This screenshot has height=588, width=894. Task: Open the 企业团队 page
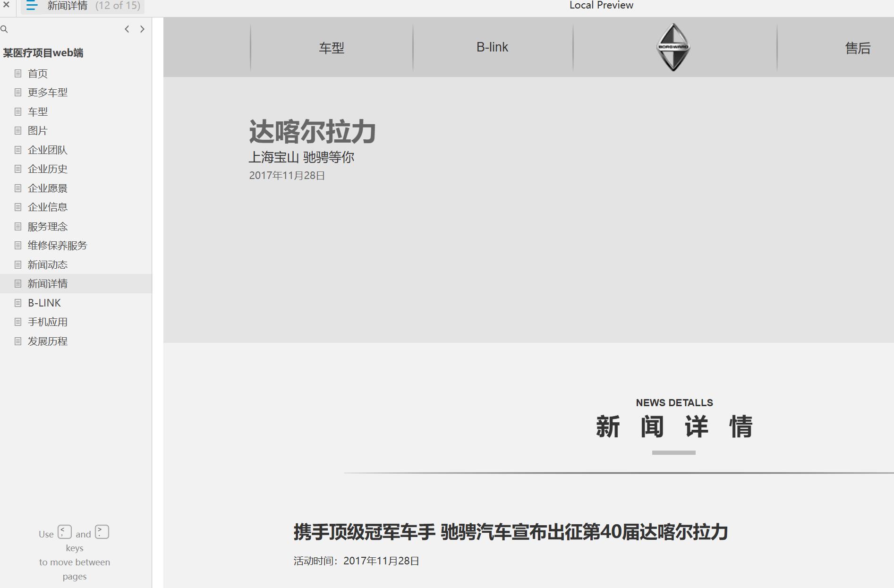tap(48, 150)
